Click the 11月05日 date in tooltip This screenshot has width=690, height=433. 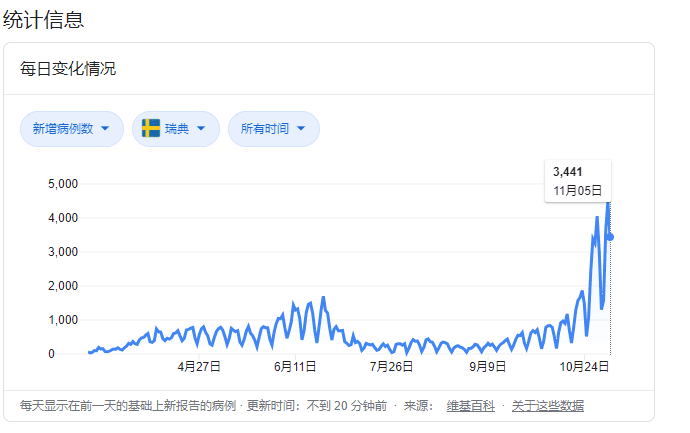(x=577, y=189)
